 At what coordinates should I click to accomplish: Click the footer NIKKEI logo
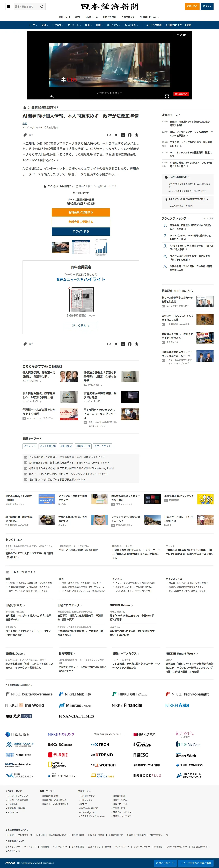pos(10,863)
